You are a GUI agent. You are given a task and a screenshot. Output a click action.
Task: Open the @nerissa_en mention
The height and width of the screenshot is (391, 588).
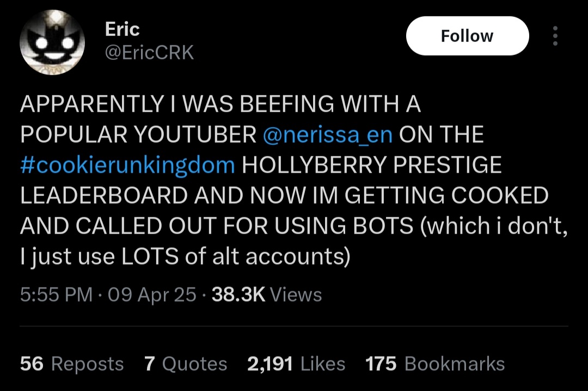[x=327, y=135]
